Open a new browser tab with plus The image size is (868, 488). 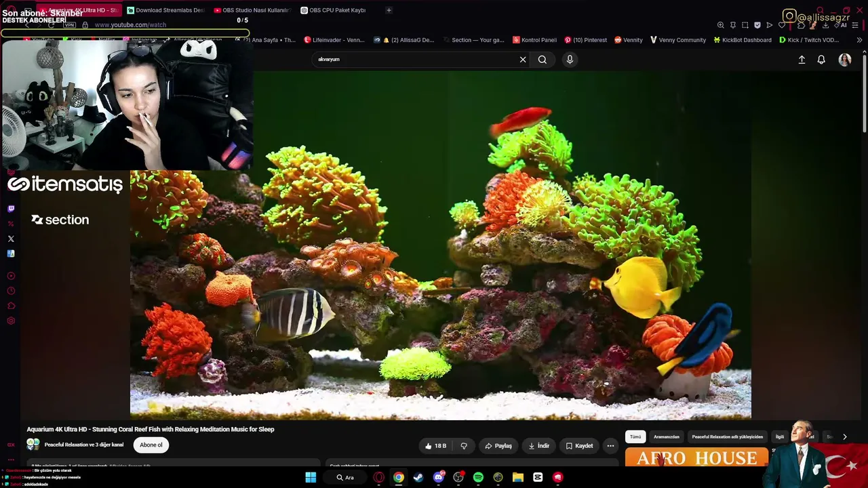click(389, 10)
